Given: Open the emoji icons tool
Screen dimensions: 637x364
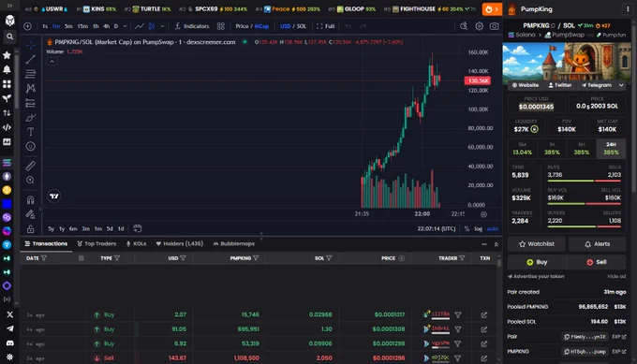Looking at the screenshot, I should (31, 147).
